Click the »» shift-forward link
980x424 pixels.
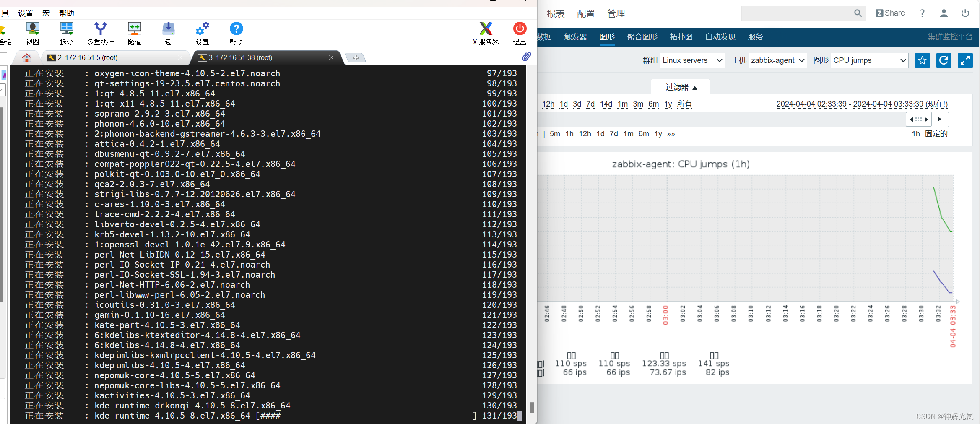tap(671, 134)
